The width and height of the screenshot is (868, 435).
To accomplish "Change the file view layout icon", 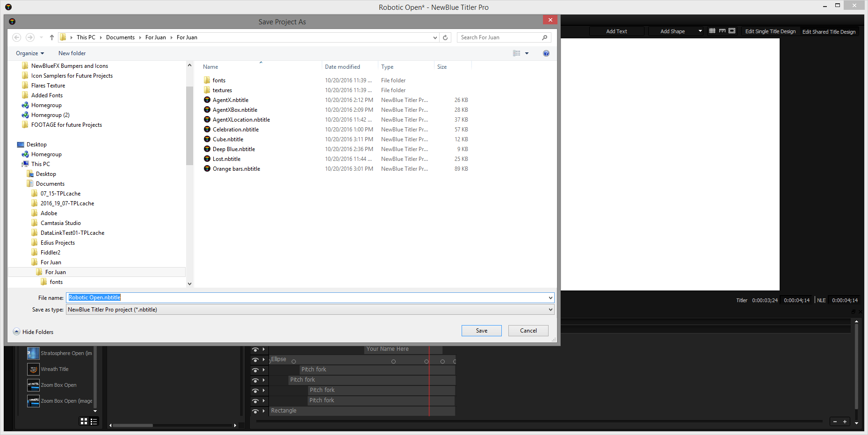I will point(516,53).
